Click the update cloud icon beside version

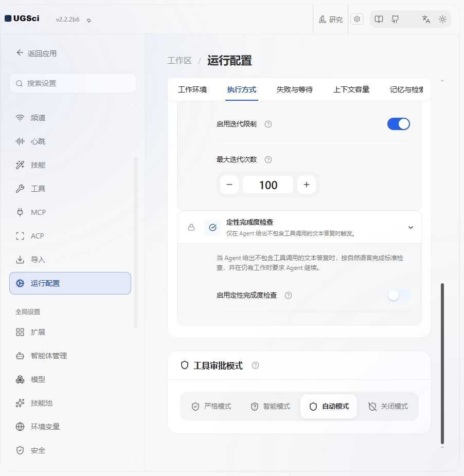pos(89,21)
